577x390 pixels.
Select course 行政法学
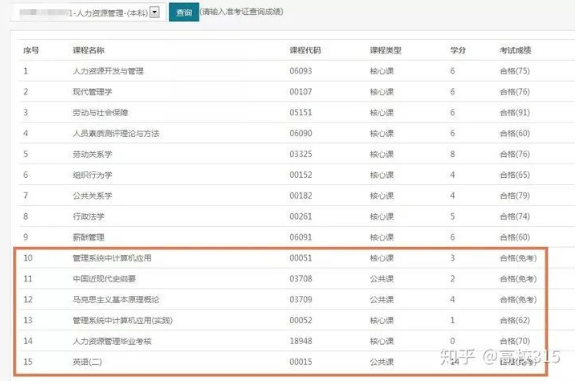[x=88, y=216]
